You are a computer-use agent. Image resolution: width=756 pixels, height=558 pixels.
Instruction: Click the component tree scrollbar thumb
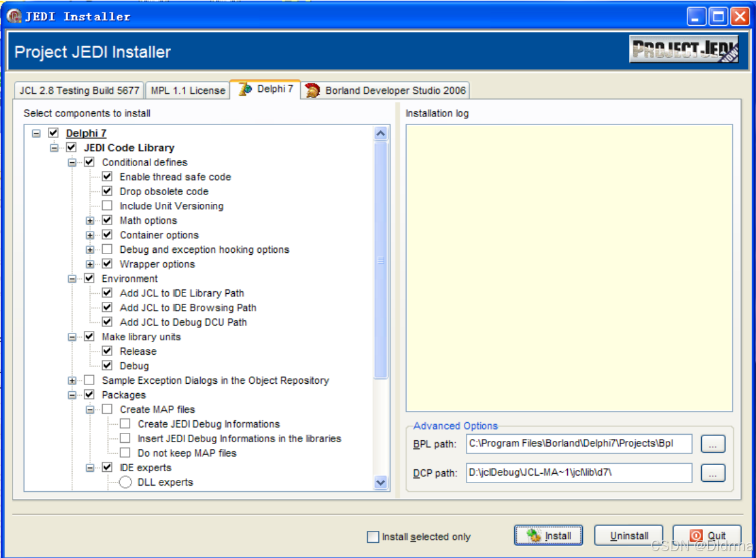point(381,260)
